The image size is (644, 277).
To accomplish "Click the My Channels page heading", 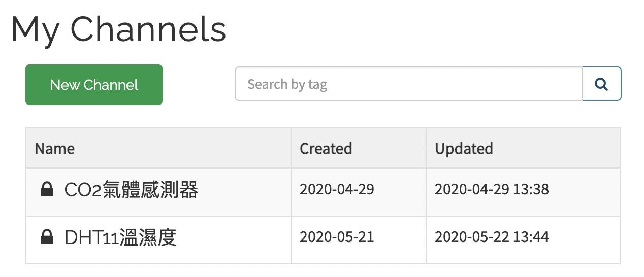I will click(x=118, y=29).
